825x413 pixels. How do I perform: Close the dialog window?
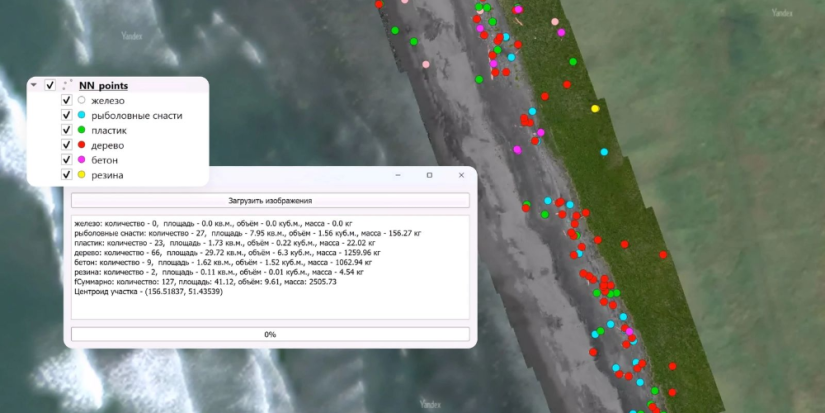pos(461,175)
